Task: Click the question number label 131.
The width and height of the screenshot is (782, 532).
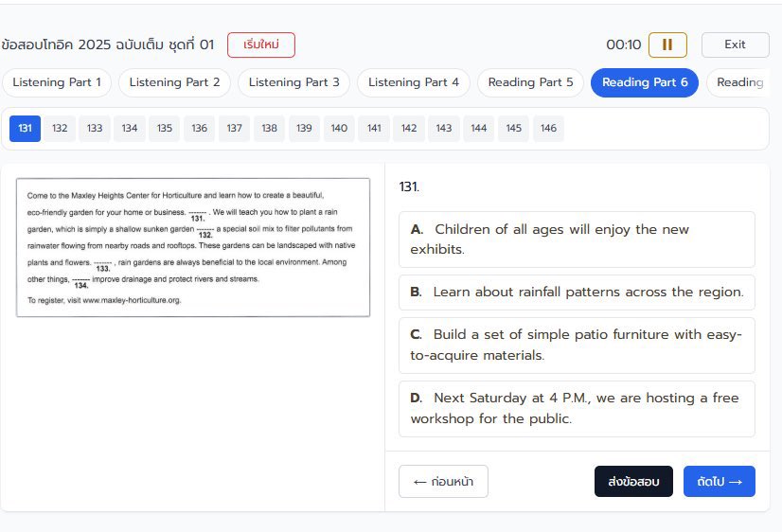Action: [409, 187]
